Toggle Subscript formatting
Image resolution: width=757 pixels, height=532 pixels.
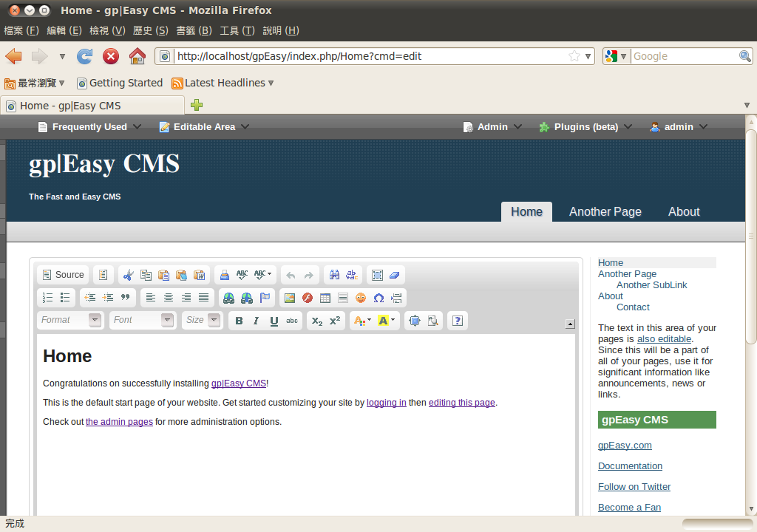(317, 321)
